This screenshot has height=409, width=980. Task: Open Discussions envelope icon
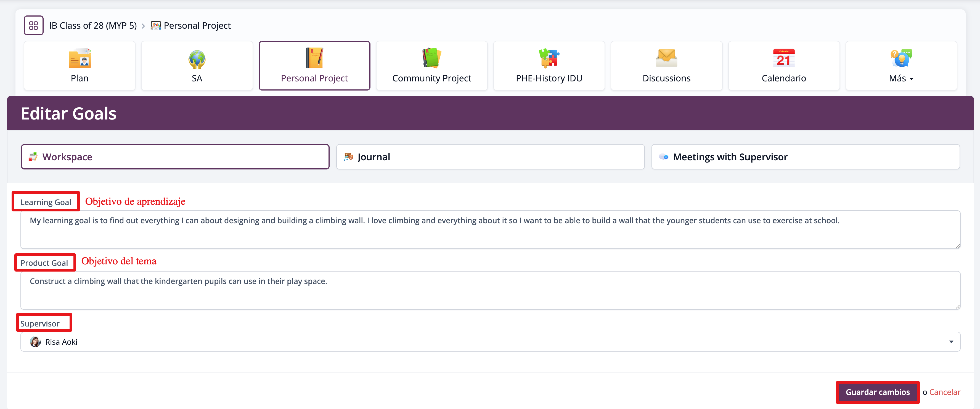666,58
